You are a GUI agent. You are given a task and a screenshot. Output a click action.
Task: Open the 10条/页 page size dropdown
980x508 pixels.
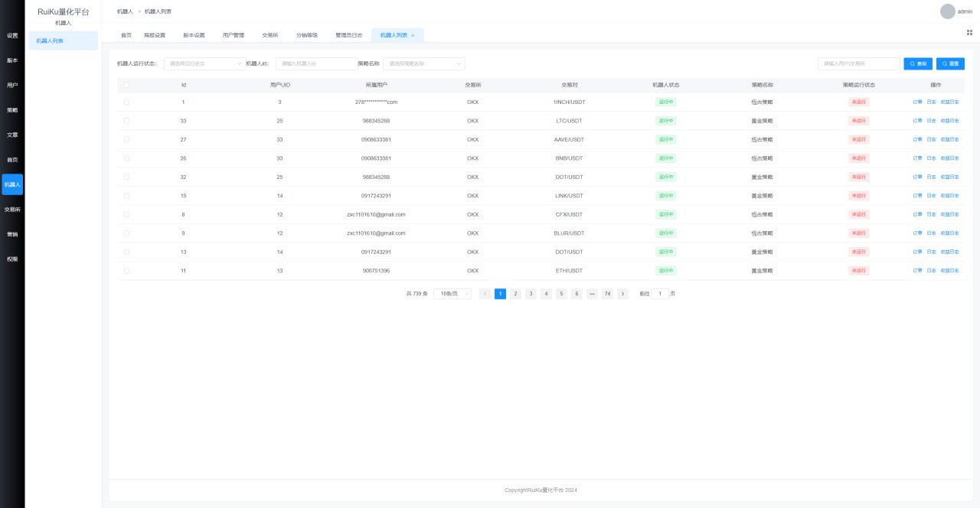tap(452, 293)
